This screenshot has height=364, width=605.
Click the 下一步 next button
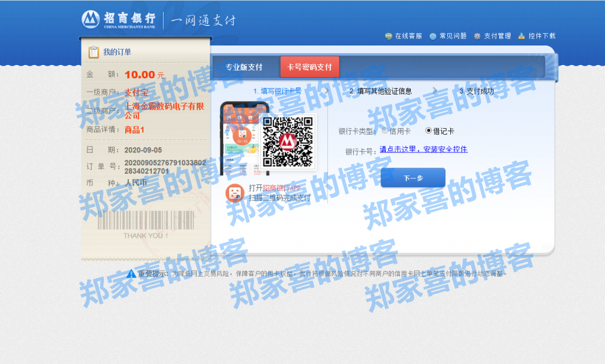point(413,178)
